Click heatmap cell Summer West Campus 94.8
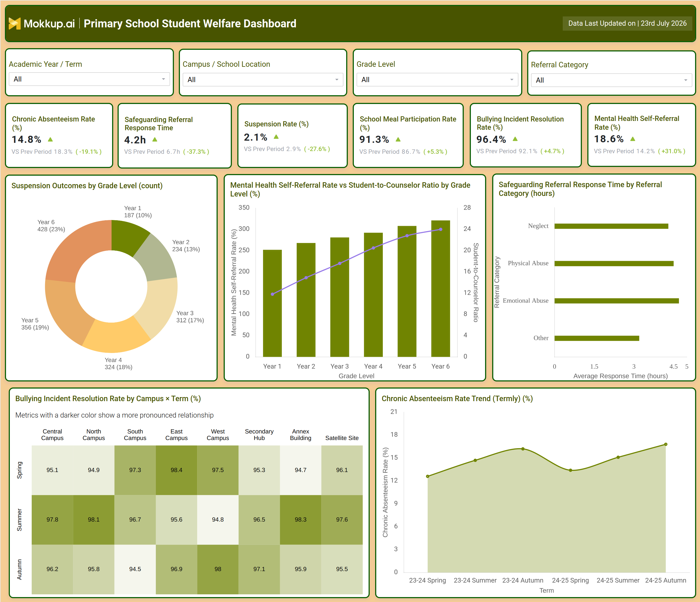 [x=218, y=520]
